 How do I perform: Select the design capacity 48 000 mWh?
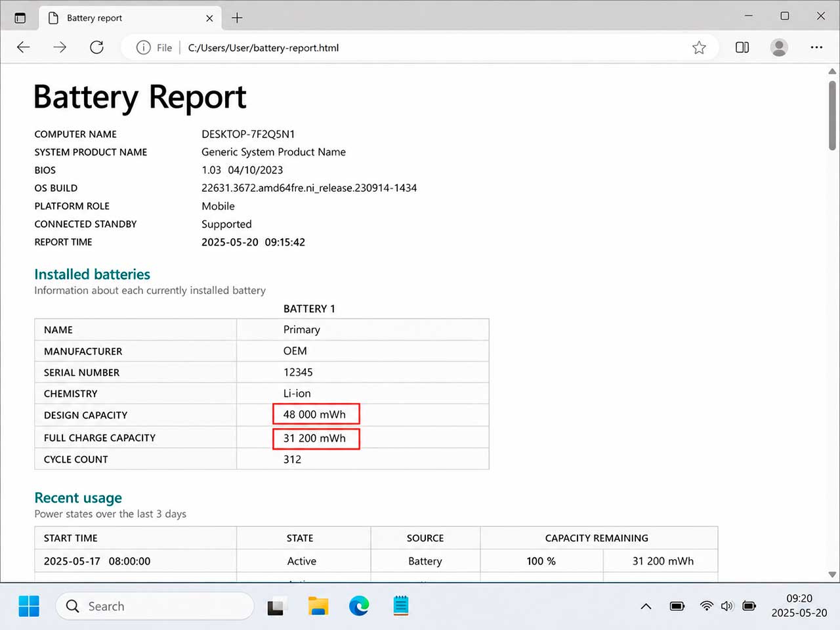(314, 415)
